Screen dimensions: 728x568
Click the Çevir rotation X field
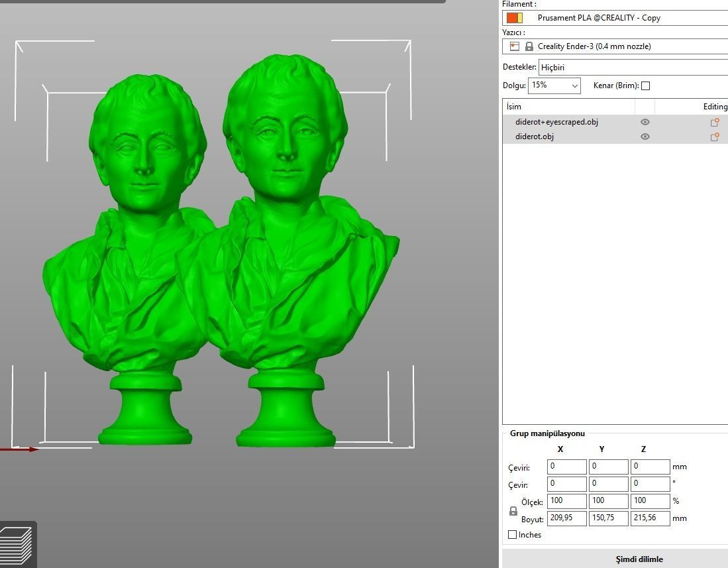click(x=567, y=484)
